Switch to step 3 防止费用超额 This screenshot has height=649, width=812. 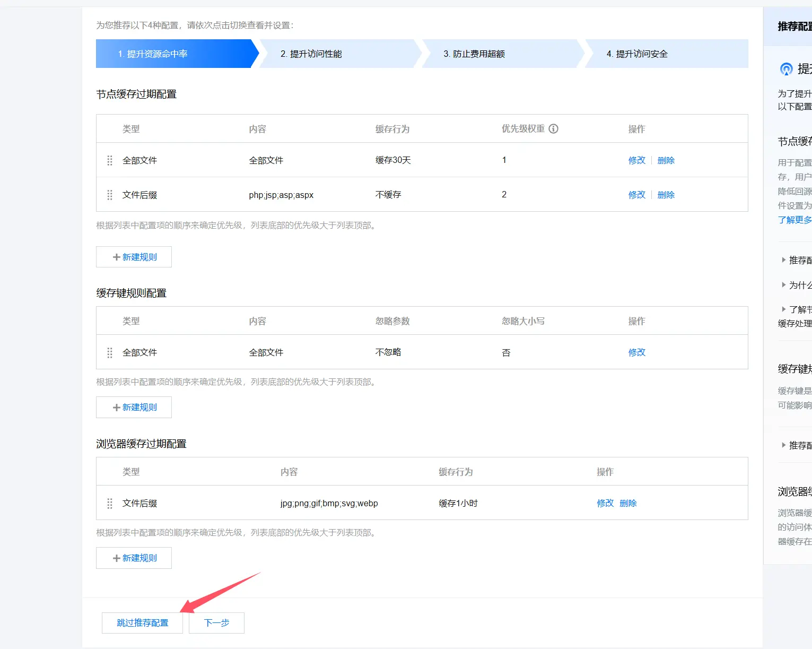(x=502, y=54)
